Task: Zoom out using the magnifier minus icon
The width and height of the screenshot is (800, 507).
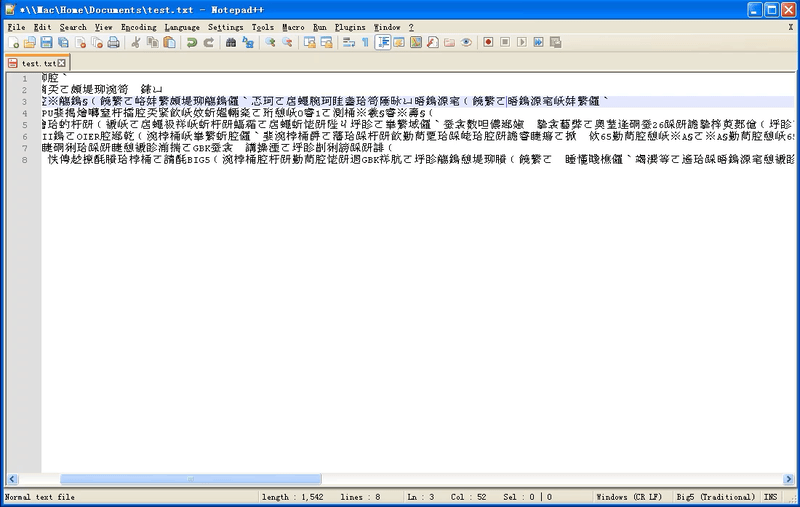Action: (x=287, y=43)
